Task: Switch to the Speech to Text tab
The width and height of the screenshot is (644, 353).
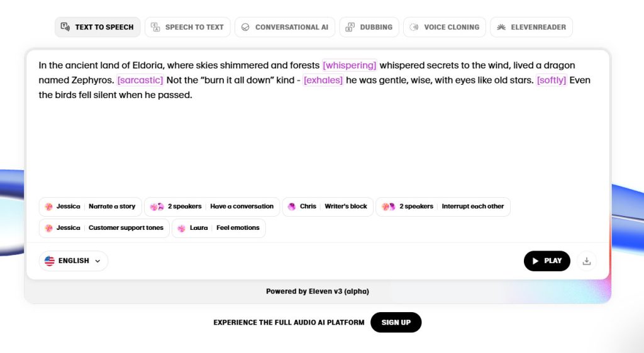Action: (194, 27)
